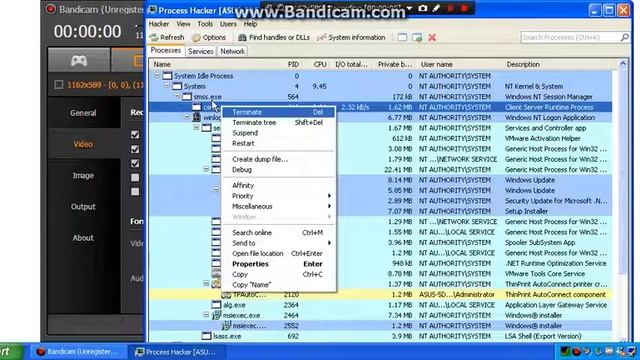Screen dimensions: 640x360
Task: Uncheck the first checked box under Rec
Action: click(135, 135)
